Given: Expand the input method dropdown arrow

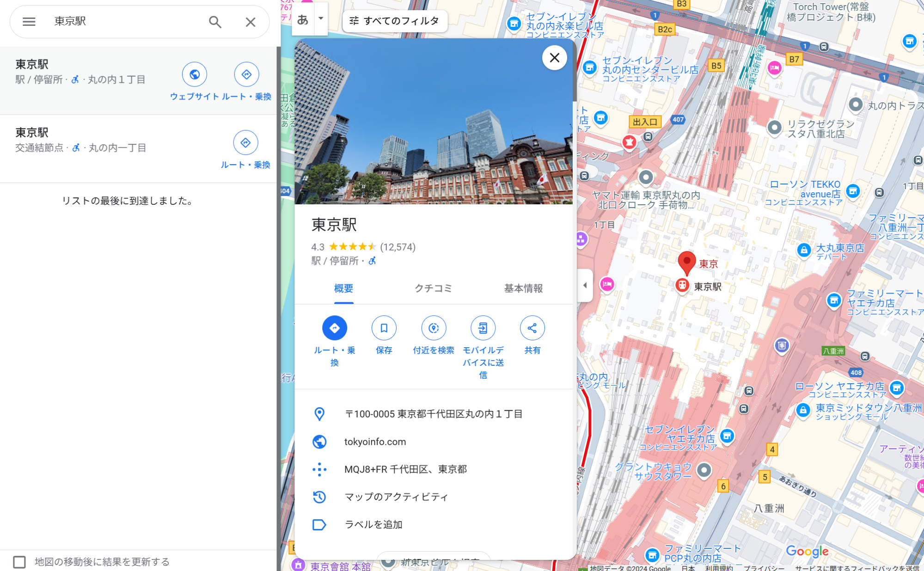Looking at the screenshot, I should tap(321, 19).
